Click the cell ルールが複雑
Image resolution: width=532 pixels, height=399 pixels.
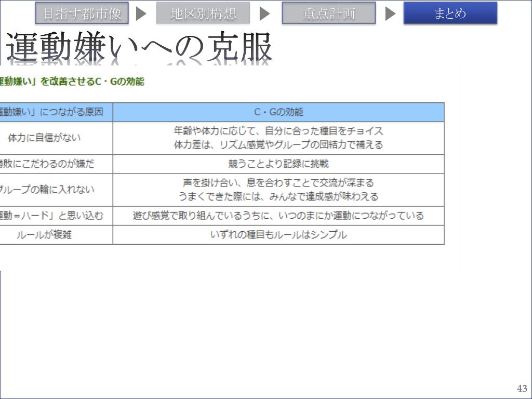[56, 235]
